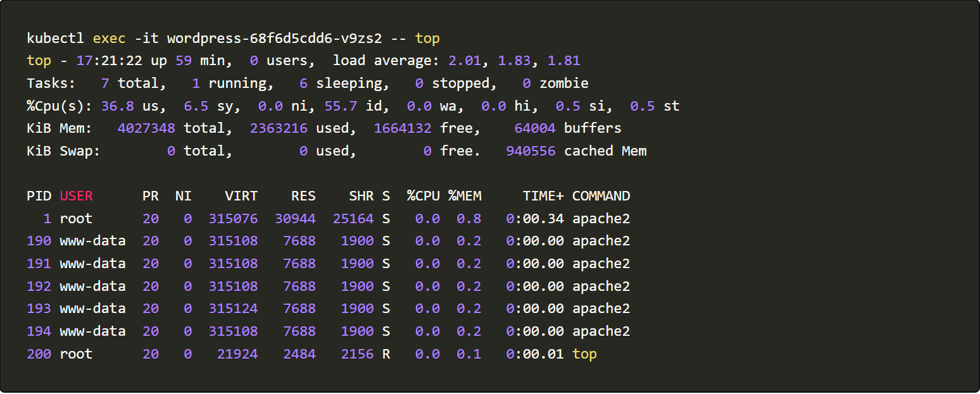Click the %MEM column header

coord(465,196)
